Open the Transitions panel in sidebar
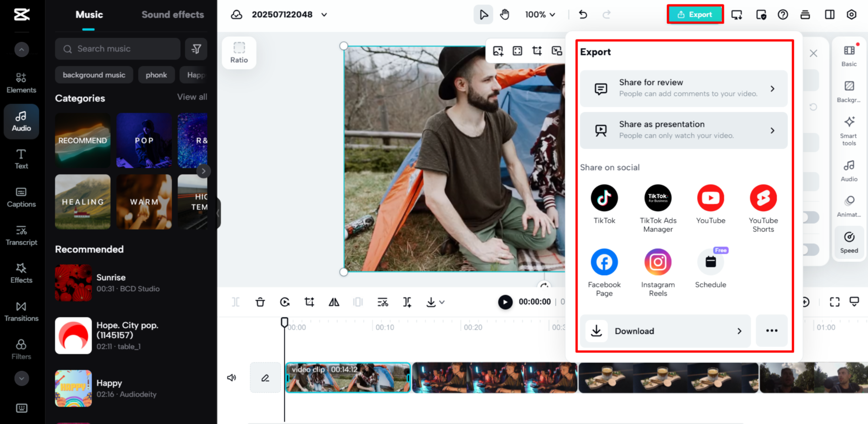 coord(21,311)
